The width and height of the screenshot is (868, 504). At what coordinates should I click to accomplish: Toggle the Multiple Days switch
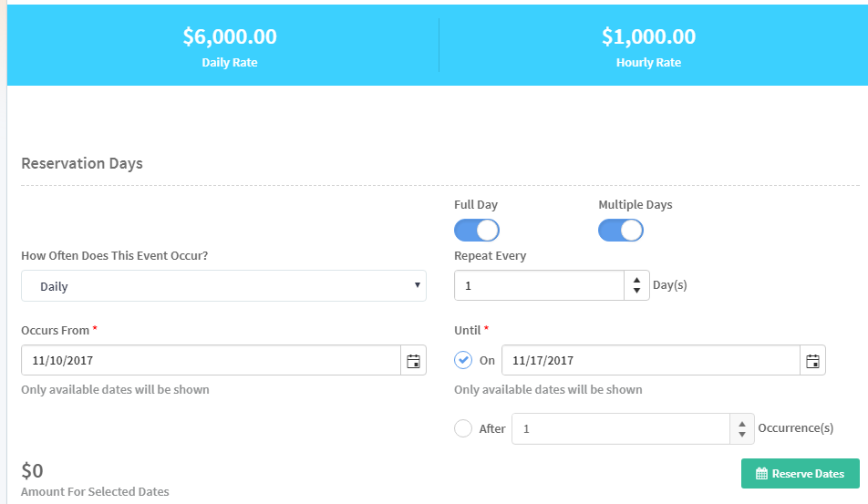coord(621,231)
